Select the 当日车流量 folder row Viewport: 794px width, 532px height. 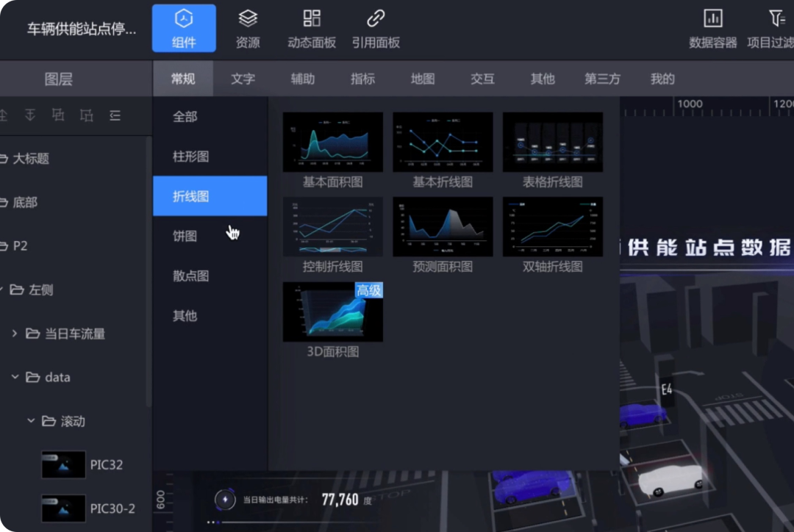point(74,334)
